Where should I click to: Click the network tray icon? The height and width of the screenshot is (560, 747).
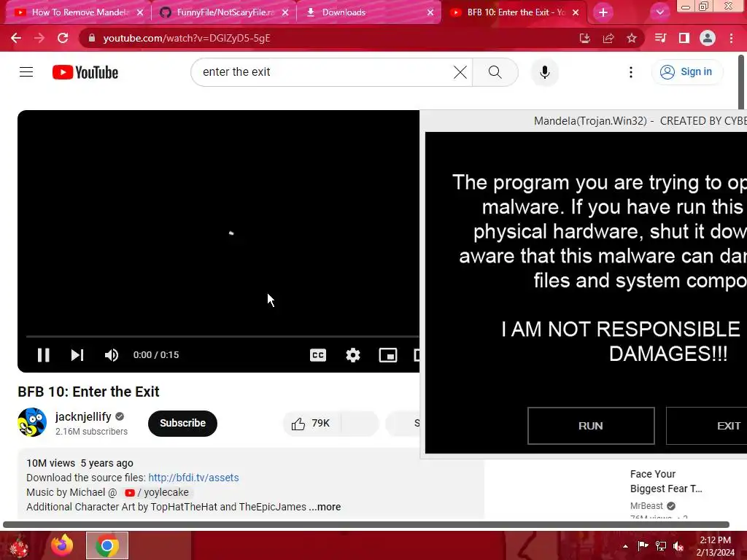pos(661,545)
